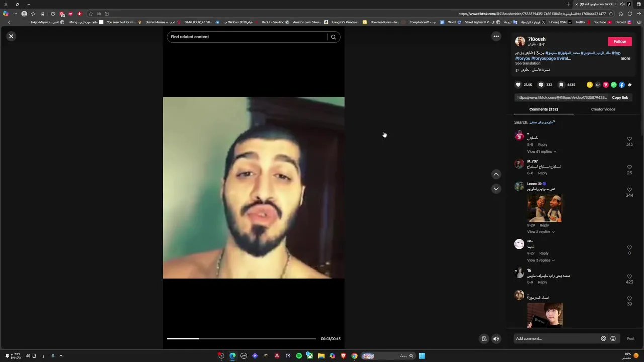Switch to the Creator videos tab

(603, 109)
